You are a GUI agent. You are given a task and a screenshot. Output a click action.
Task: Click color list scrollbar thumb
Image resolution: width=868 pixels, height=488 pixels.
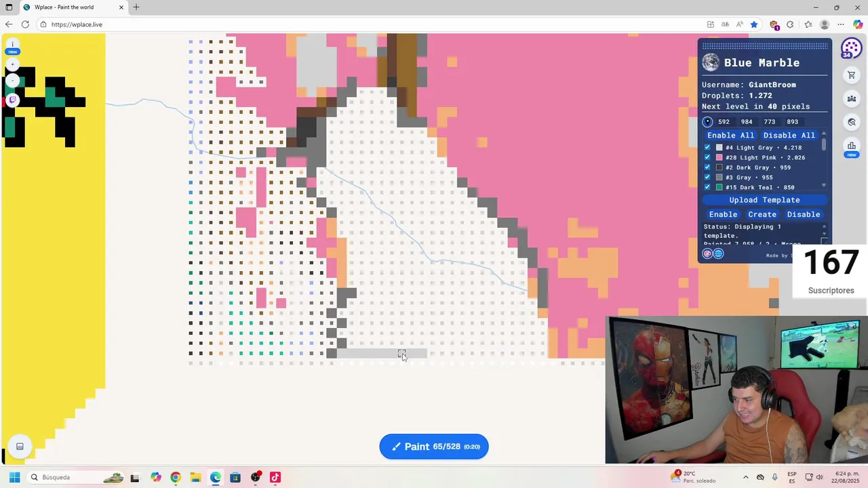click(824, 144)
